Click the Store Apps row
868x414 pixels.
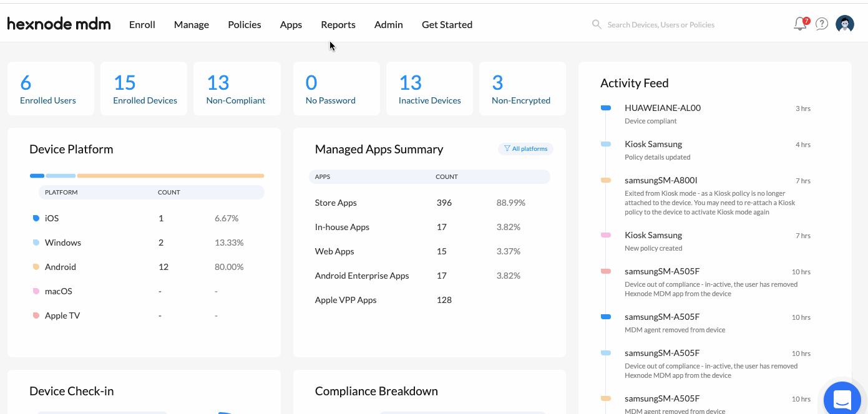tap(429, 203)
